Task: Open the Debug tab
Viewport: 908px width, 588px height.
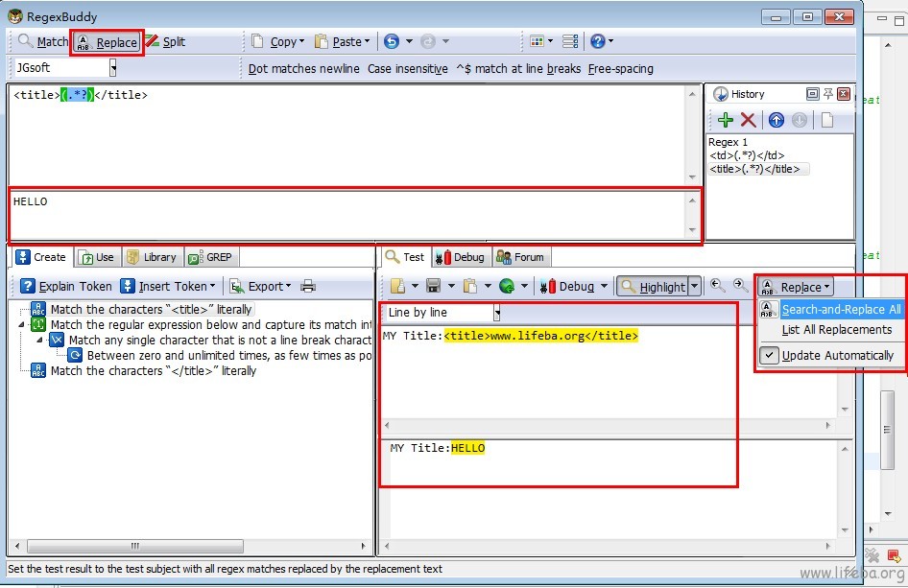Action: tap(461, 257)
